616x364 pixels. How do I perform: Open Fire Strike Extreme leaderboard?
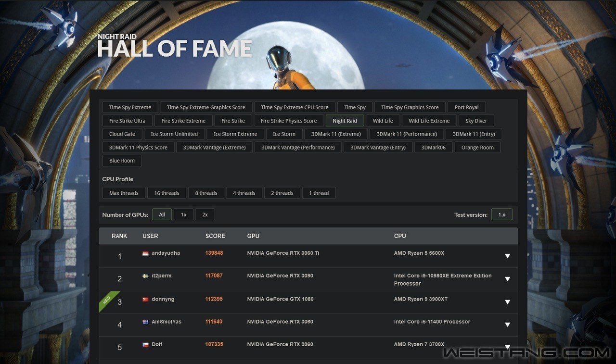tap(183, 121)
